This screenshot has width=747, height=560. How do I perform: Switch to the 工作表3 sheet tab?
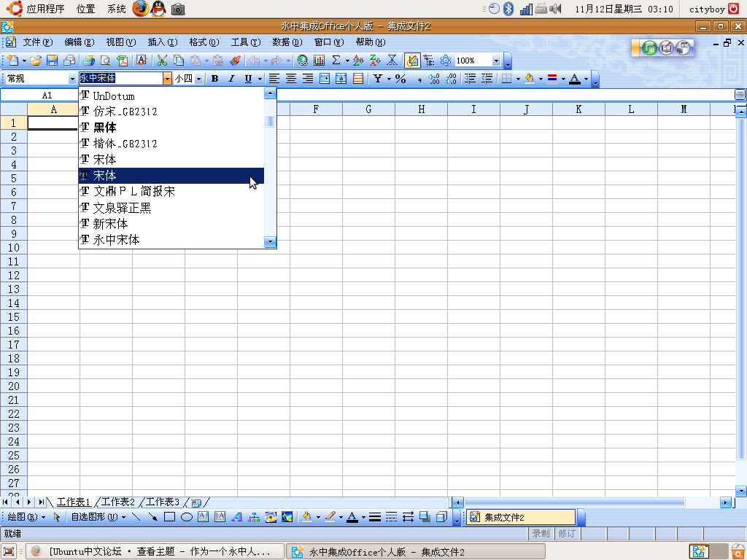163,502
